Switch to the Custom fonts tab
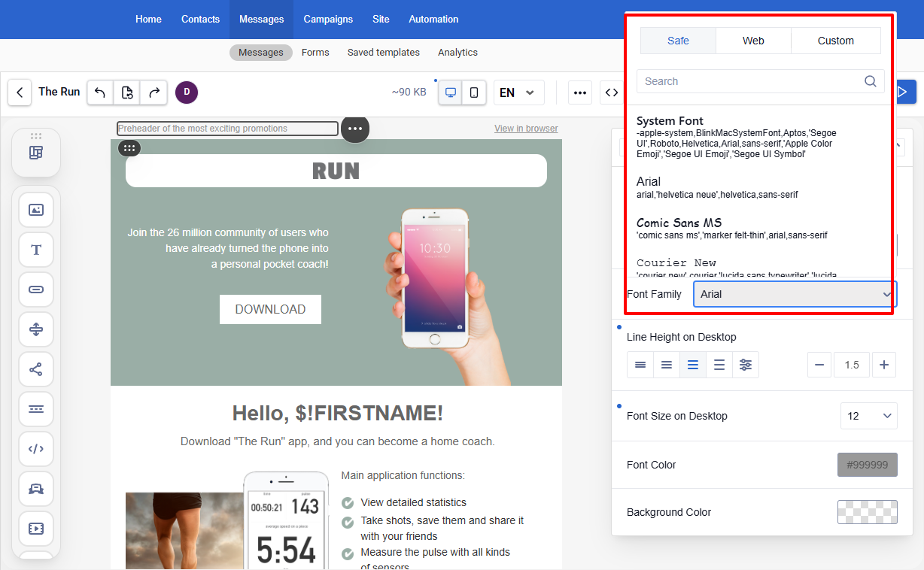The height and width of the screenshot is (570, 924). pyautogui.click(x=836, y=41)
